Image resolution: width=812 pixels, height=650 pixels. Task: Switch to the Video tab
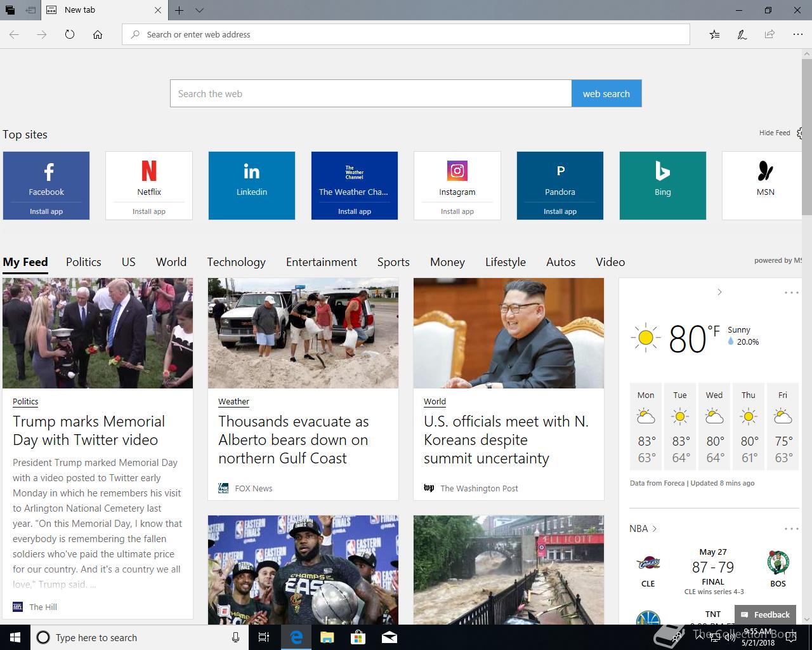[610, 262]
